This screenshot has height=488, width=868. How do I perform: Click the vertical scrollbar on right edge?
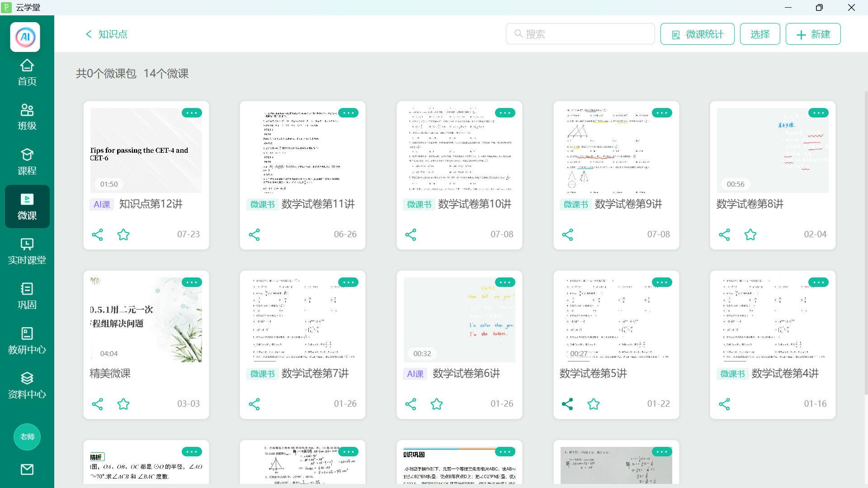coord(866,244)
